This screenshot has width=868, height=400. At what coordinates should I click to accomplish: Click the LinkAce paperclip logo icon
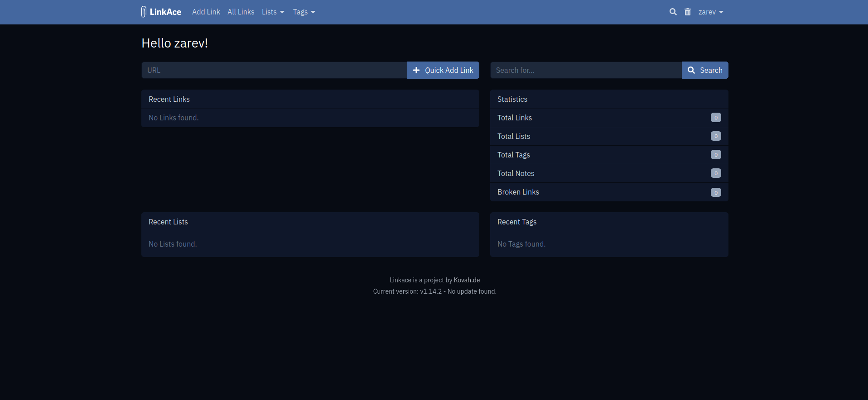tap(144, 12)
